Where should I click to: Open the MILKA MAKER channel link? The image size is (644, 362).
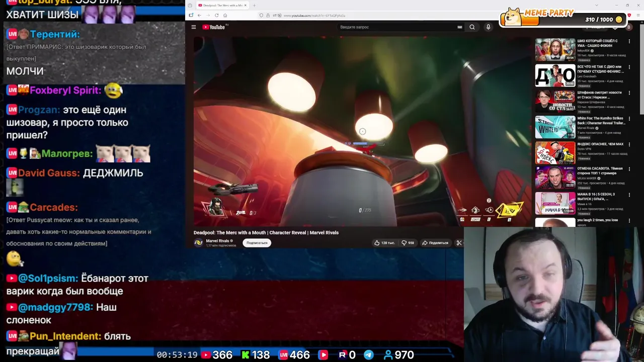(587, 178)
